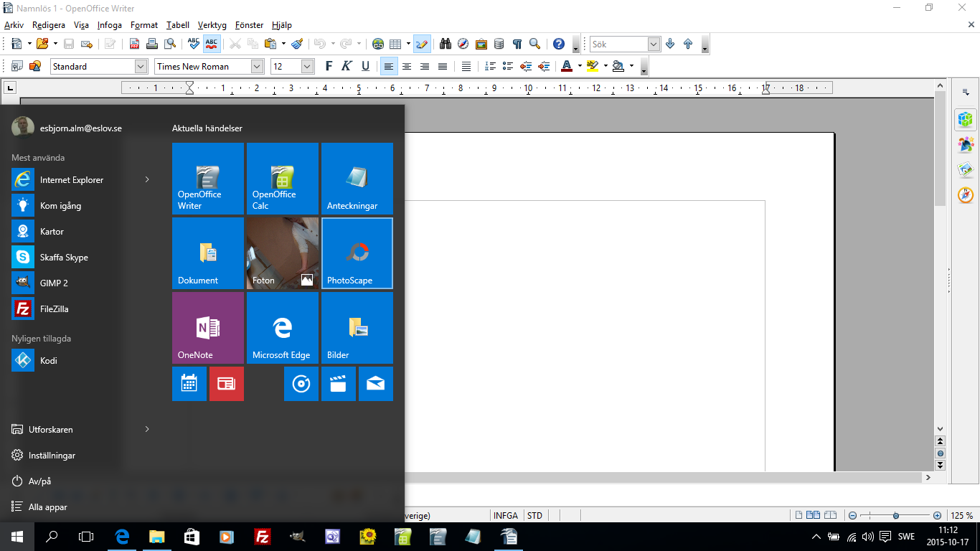This screenshot has height=551, width=980.
Task: Insert a table with the toolbar icon
Action: 395,44
